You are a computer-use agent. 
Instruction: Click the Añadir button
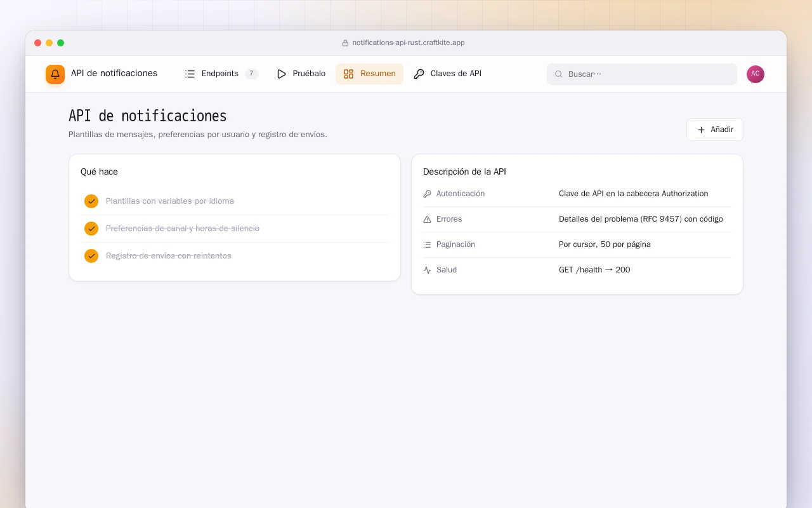click(x=715, y=130)
